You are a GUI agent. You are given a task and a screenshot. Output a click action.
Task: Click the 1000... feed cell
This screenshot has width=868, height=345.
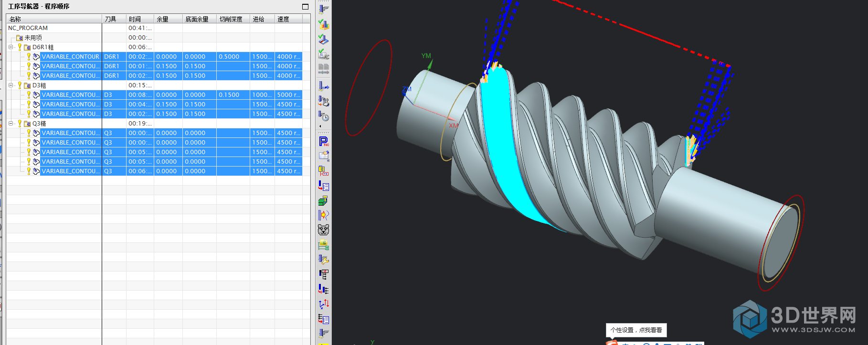[x=262, y=95]
